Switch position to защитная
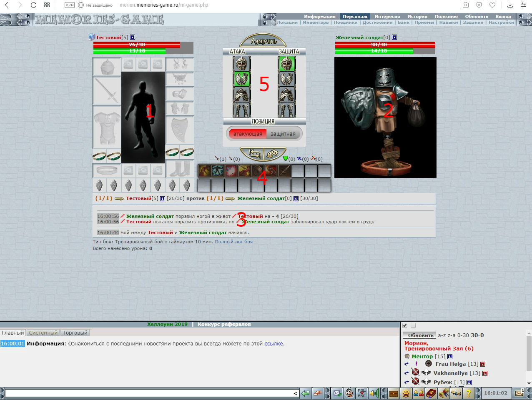 pos(283,134)
